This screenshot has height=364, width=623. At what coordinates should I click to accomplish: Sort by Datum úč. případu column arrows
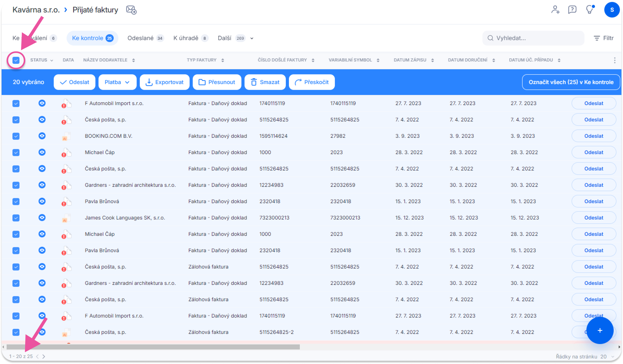click(x=559, y=60)
